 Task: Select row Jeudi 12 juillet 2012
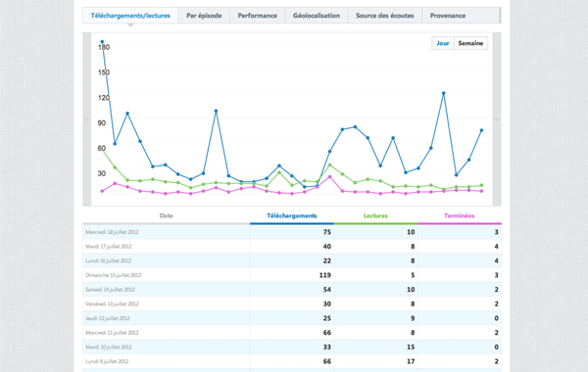coord(292,318)
